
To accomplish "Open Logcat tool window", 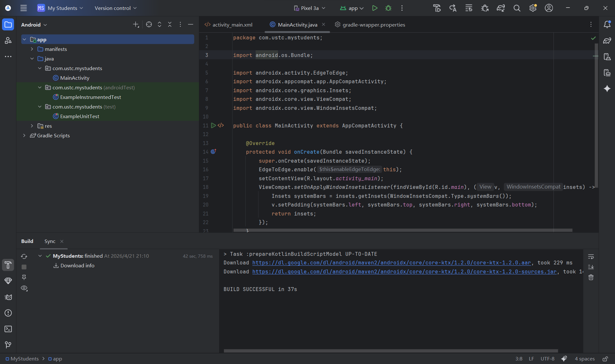I will pos(8,297).
